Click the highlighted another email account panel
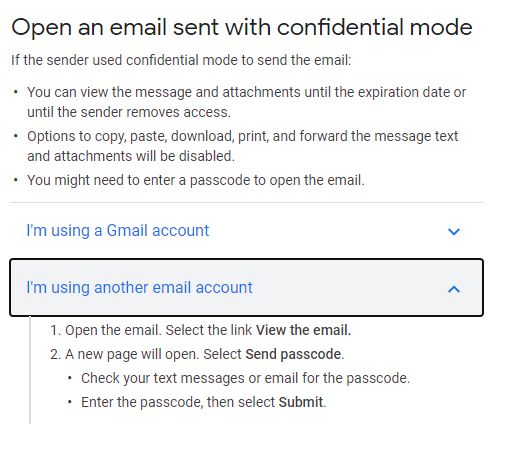The image size is (508, 460). click(x=246, y=287)
